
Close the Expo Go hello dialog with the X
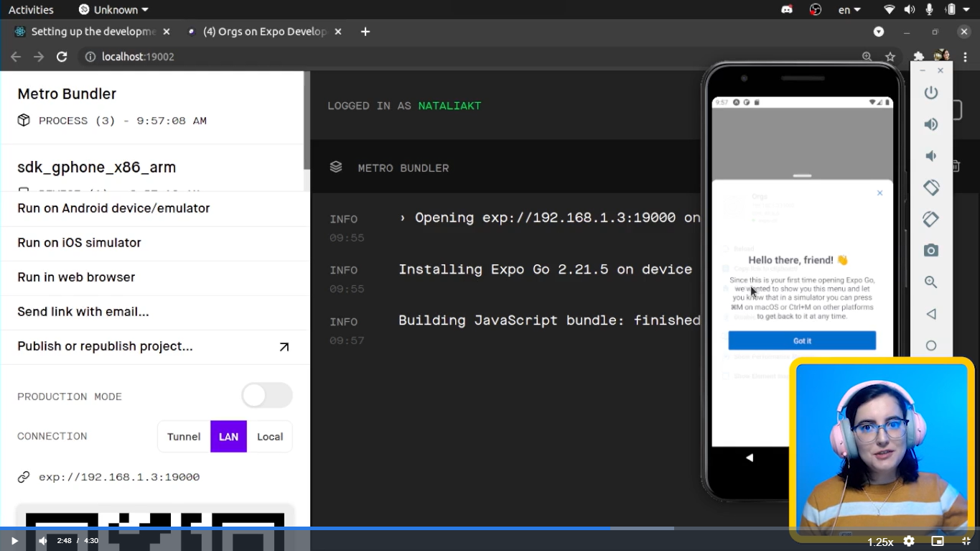879,193
